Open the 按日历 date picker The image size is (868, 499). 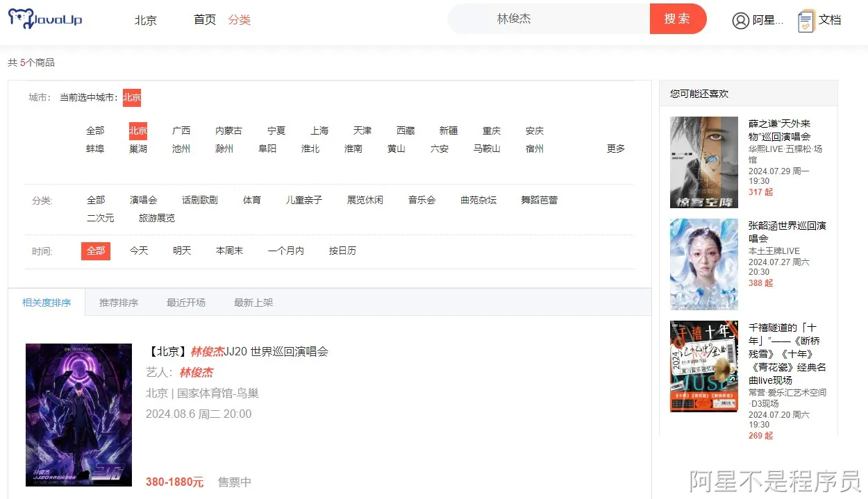point(342,251)
